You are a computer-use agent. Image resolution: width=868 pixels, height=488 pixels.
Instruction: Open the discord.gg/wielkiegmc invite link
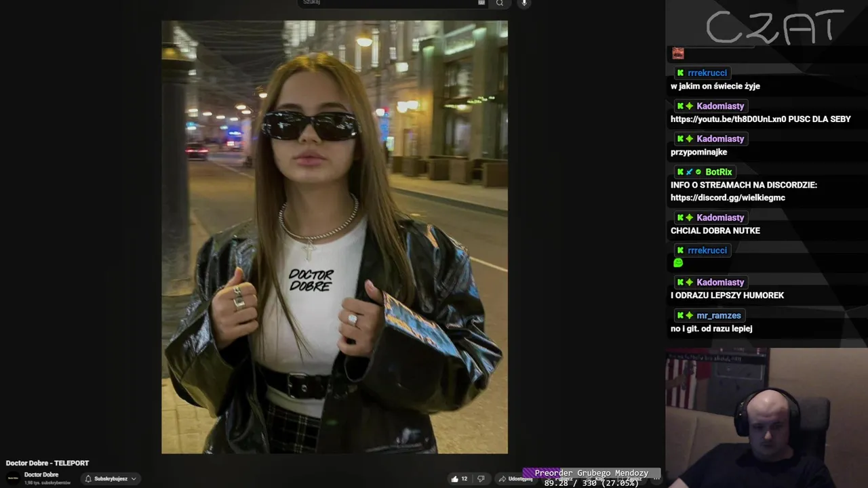728,198
